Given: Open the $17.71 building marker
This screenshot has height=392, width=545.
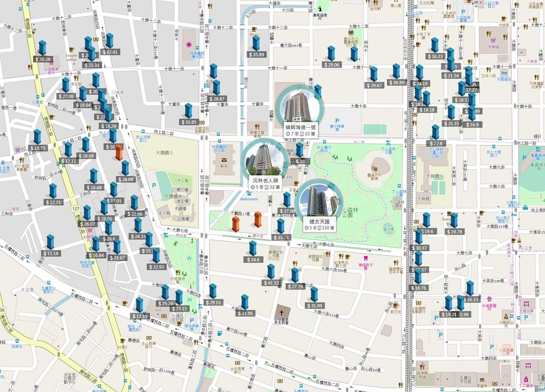Looking at the screenshot, I should (x=53, y=191).
